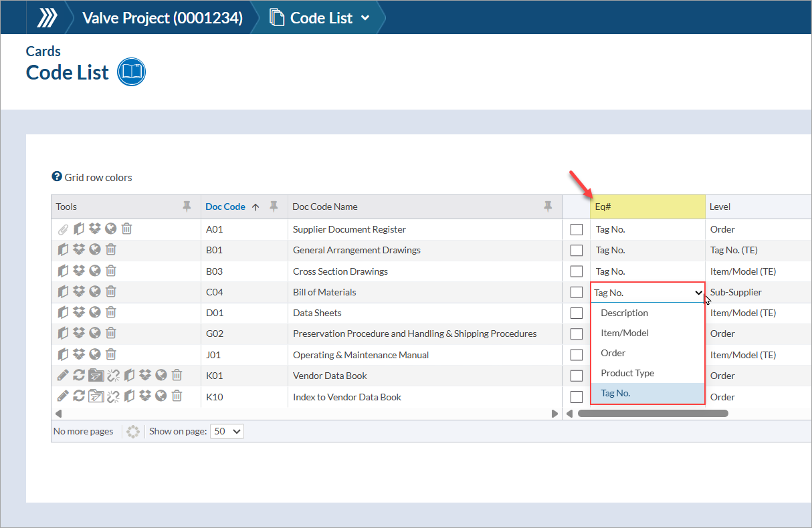Screen dimensions: 812x528
Task: Choose Item/Model from the Eq# list
Action: (x=647, y=333)
